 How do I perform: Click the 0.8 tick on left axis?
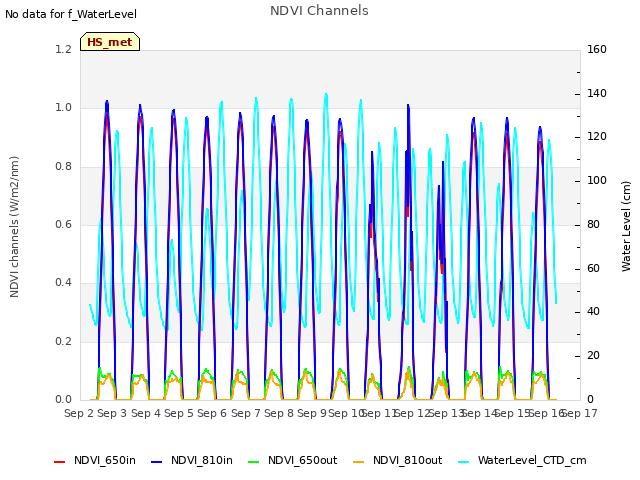pos(63,167)
